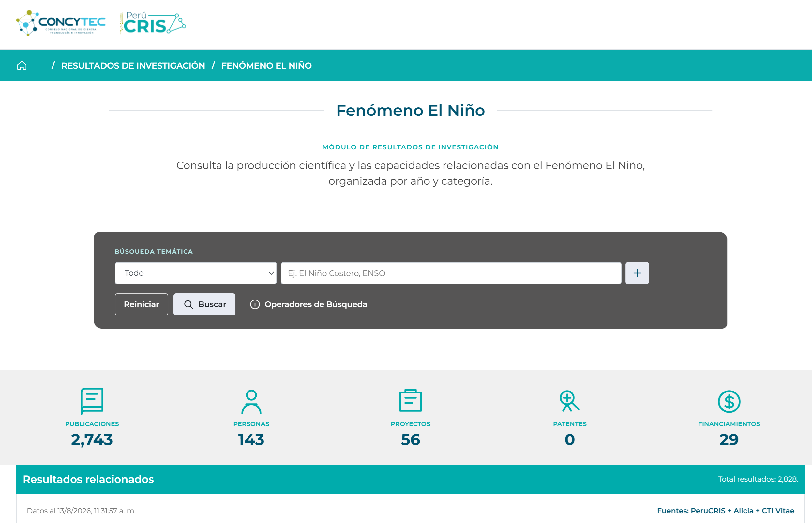812x523 pixels.
Task: Click the Datos al 13/8/2026 timestamp
Action: coord(81,511)
